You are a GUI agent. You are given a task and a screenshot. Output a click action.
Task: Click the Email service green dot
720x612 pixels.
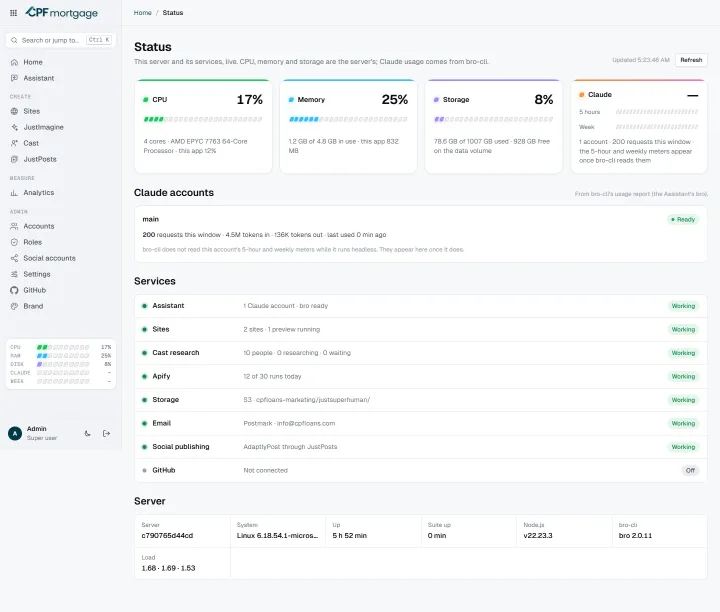pos(145,423)
